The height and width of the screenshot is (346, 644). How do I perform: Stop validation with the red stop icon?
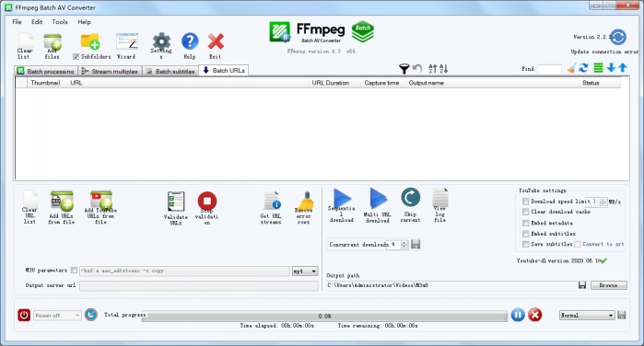pyautogui.click(x=207, y=202)
